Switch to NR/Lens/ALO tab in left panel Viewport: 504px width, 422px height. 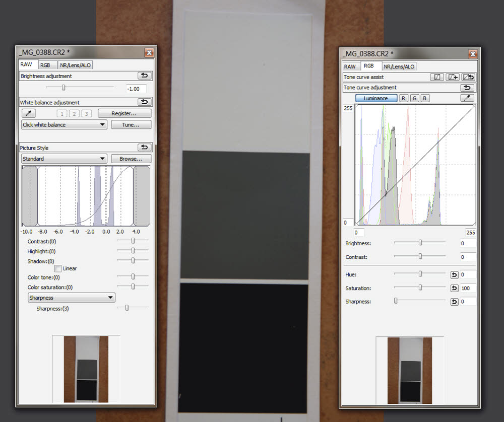coord(75,65)
